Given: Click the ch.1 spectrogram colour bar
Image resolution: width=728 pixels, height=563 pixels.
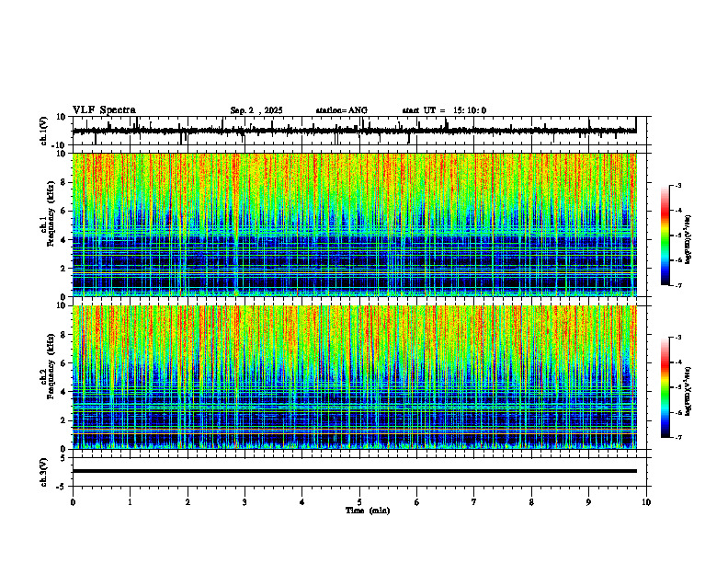Looking at the screenshot, I should pos(665,236).
